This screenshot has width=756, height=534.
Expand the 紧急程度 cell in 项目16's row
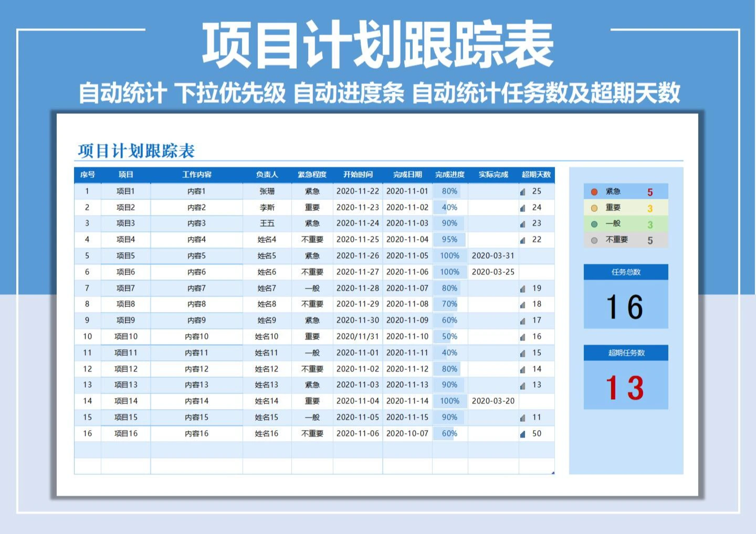coord(312,434)
